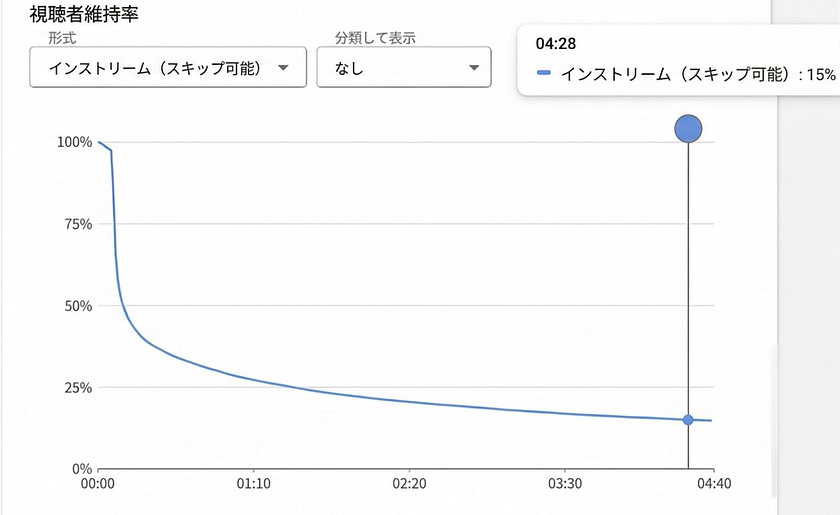840x515 pixels.
Task: Click the 03:30 x-axis time label
Action: click(x=565, y=482)
